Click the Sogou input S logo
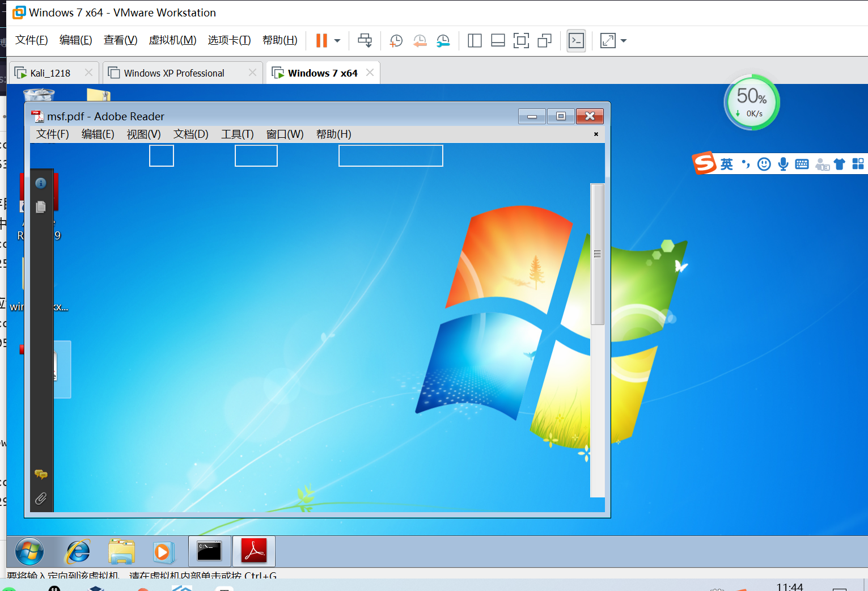This screenshot has width=868, height=591. pyautogui.click(x=705, y=163)
